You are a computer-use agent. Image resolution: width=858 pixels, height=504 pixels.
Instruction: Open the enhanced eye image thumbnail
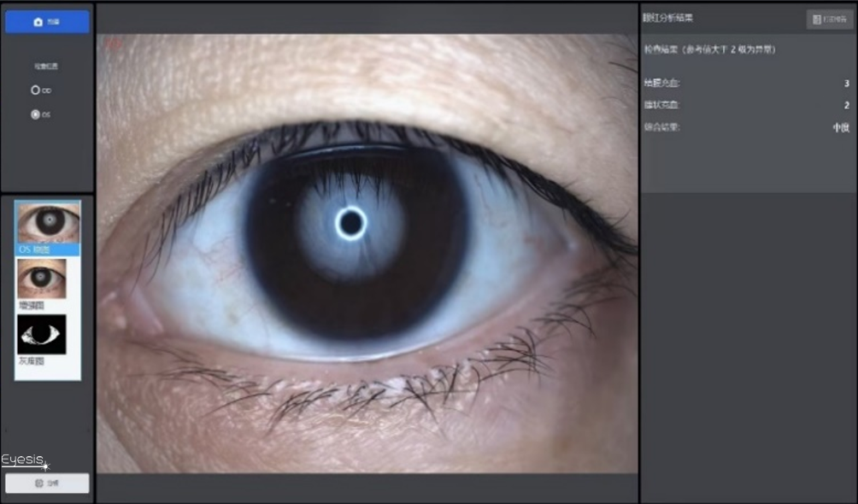[42, 278]
